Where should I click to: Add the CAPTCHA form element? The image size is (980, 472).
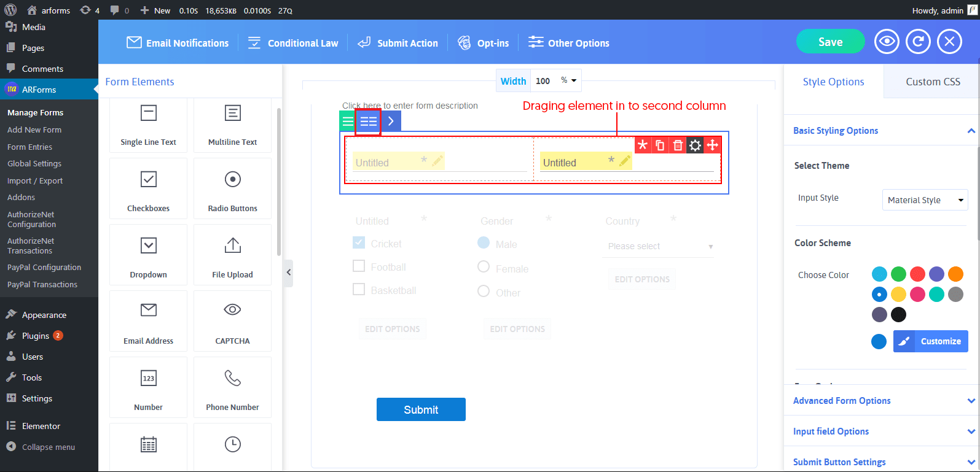click(x=232, y=321)
